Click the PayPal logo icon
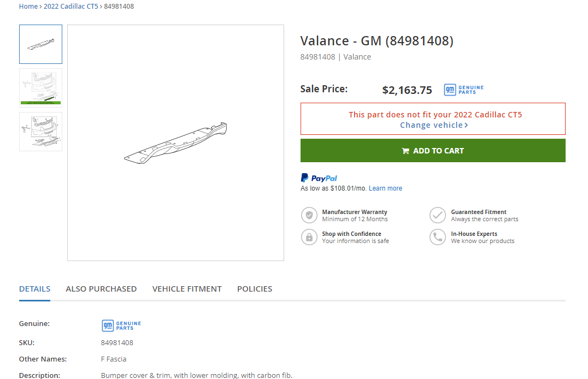Viewport: 588px width, 379px height. tap(319, 178)
